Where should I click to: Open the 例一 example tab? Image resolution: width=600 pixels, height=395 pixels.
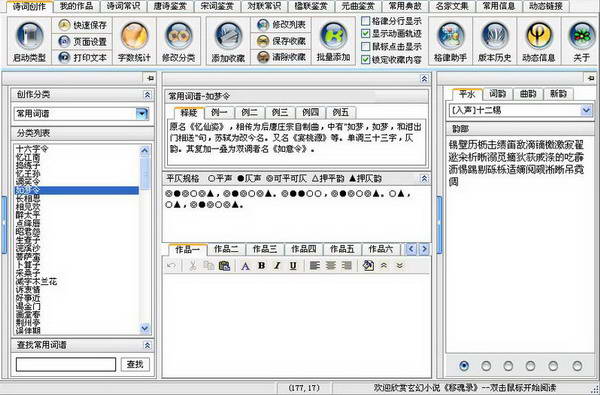(x=219, y=113)
